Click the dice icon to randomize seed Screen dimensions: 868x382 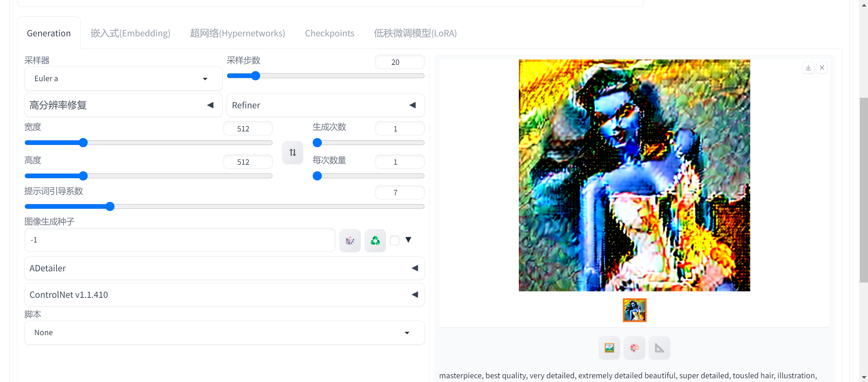click(350, 241)
